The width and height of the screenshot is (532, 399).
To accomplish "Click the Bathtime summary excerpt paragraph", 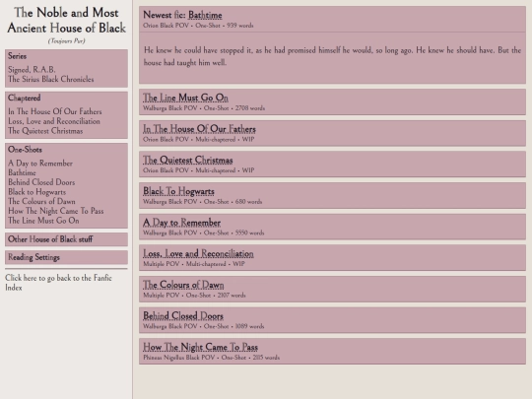I will click(332, 56).
